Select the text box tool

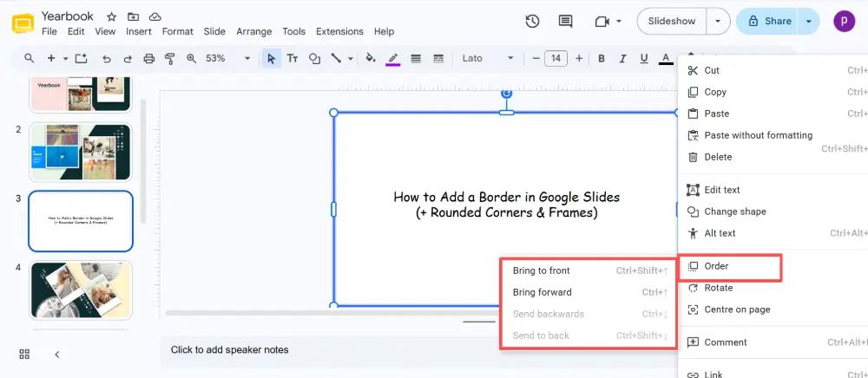(x=293, y=59)
